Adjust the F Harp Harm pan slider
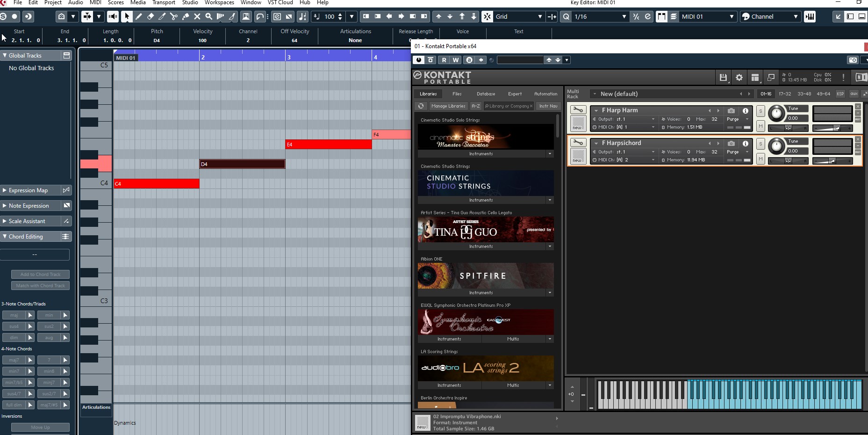This screenshot has width=868, height=435. [x=788, y=128]
